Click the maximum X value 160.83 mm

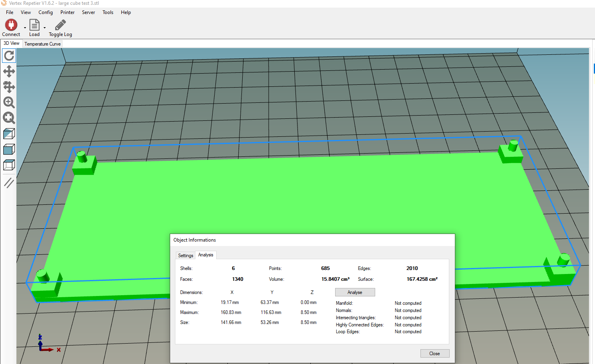(231, 312)
